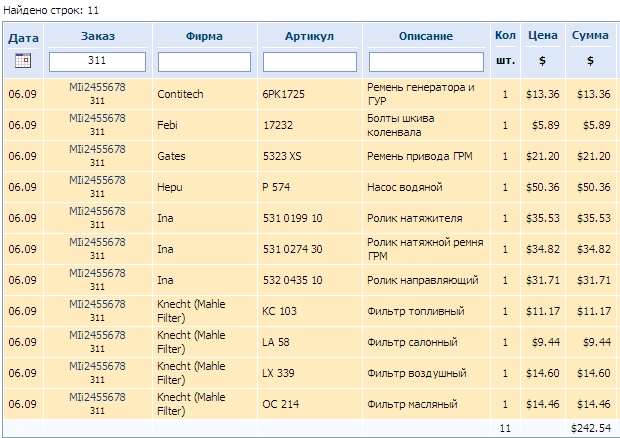This screenshot has height=438, width=620.
Task: Click price $50.36 in Цена column
Action: pyautogui.click(x=542, y=187)
